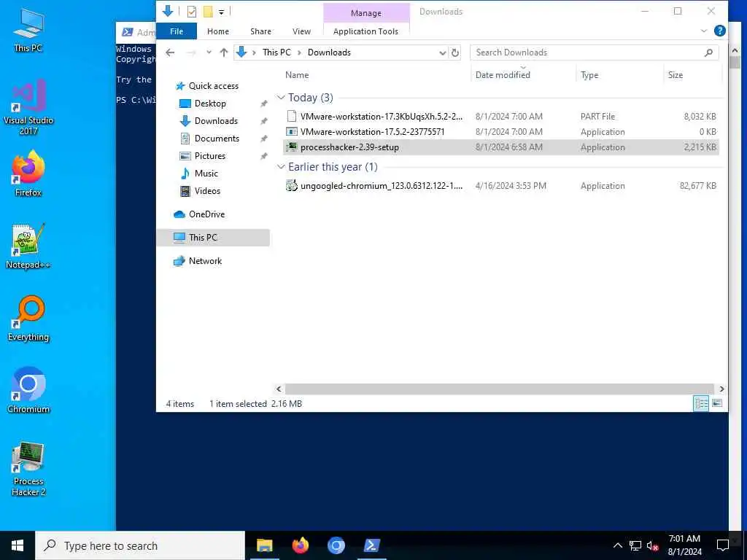This screenshot has width=747, height=560.
Task: Collapse Earlier this year (1) group
Action: point(281,167)
